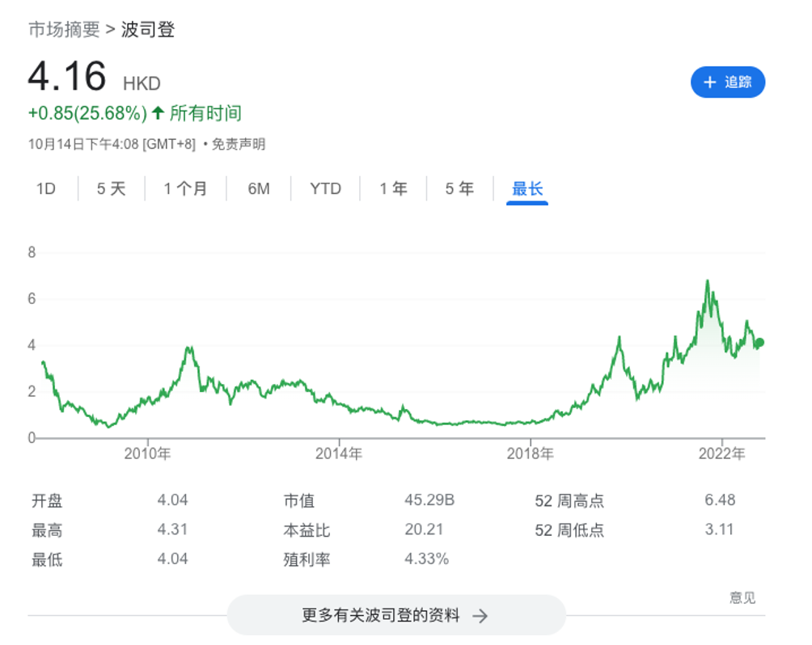Click the 波司登 title in breadcrumb
812x645 pixels.
tap(148, 30)
